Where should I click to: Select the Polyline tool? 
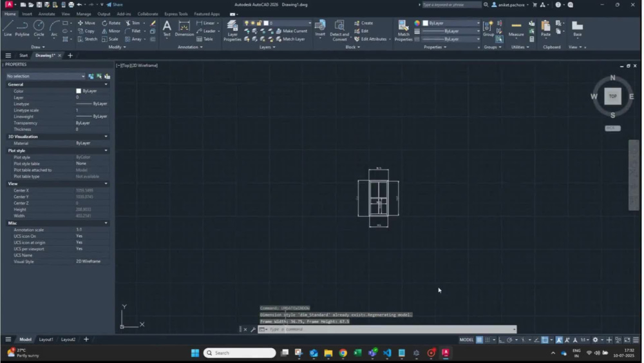(x=22, y=28)
